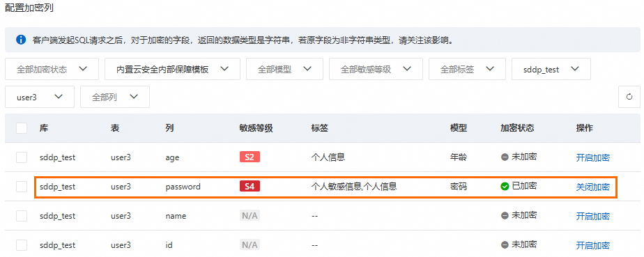The height and width of the screenshot is (257, 644).
Task: Open the sddp_test database dropdown
Action: (551, 69)
